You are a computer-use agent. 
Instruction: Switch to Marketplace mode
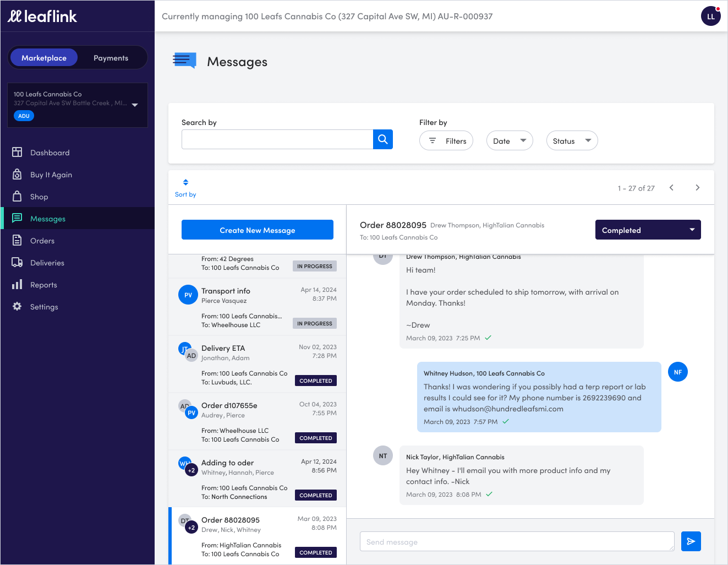click(x=44, y=58)
